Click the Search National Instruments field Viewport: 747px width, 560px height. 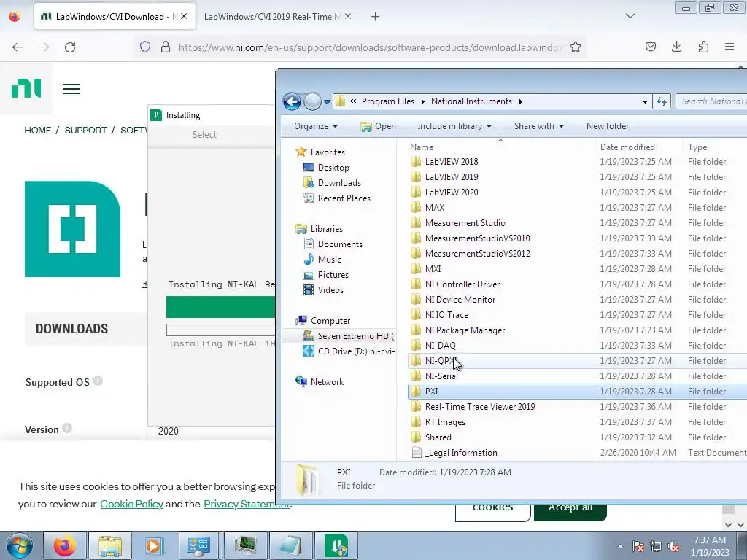[x=712, y=101]
